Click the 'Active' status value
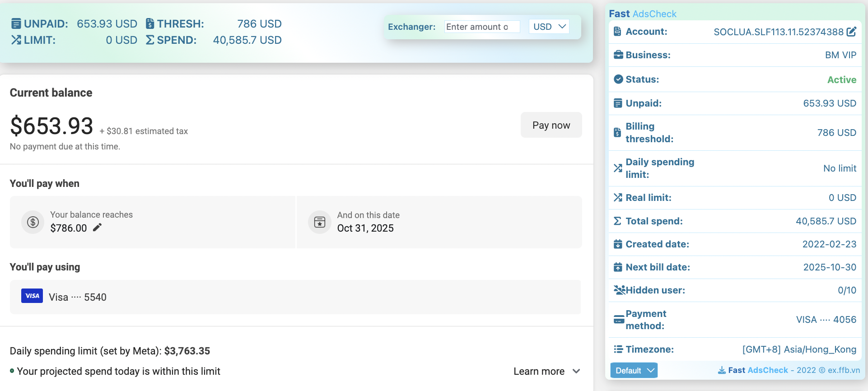The image size is (868, 391). tap(842, 79)
